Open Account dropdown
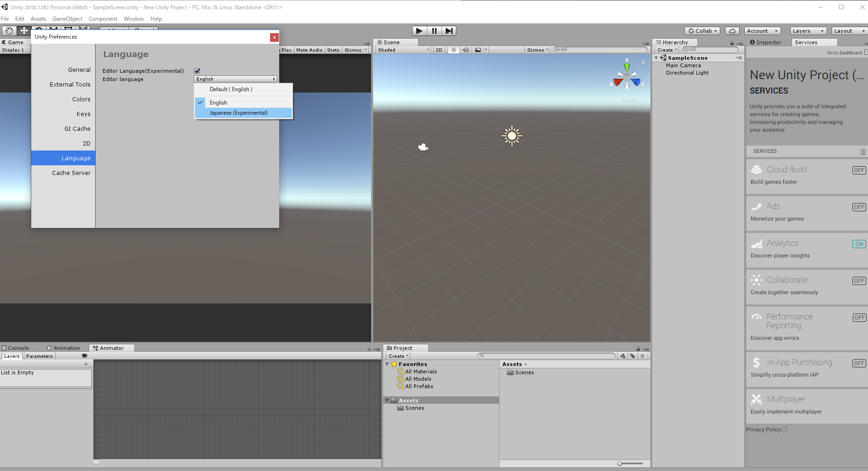Viewport: 868px width, 471px height. (x=762, y=31)
